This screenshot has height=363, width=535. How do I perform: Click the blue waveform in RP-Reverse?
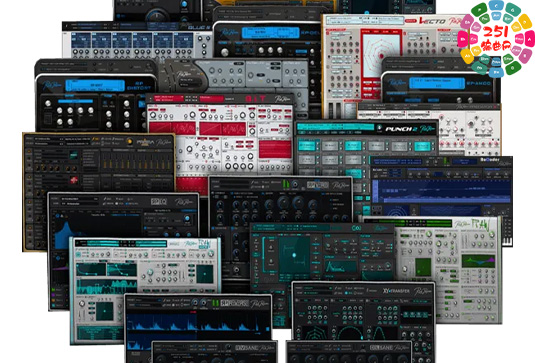198,322
